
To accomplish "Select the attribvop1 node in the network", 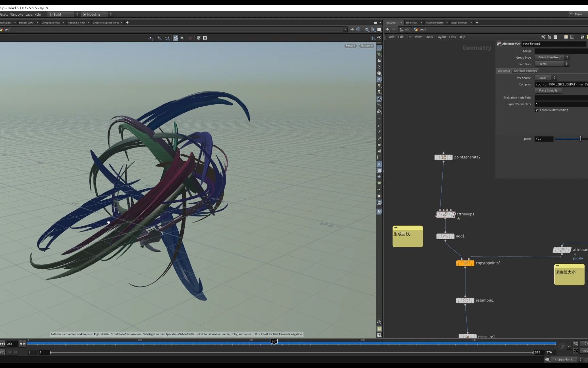I will [x=445, y=214].
